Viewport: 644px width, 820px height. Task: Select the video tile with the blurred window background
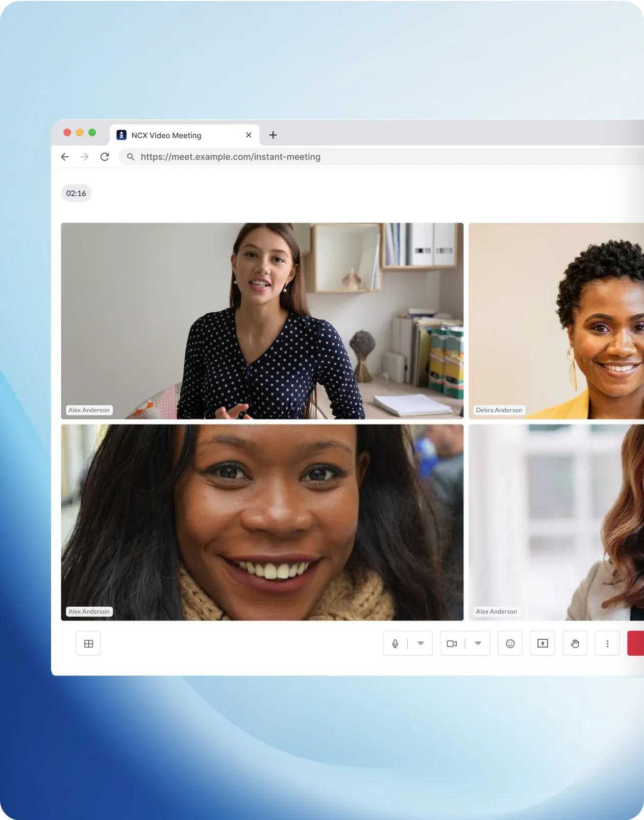coord(556,523)
